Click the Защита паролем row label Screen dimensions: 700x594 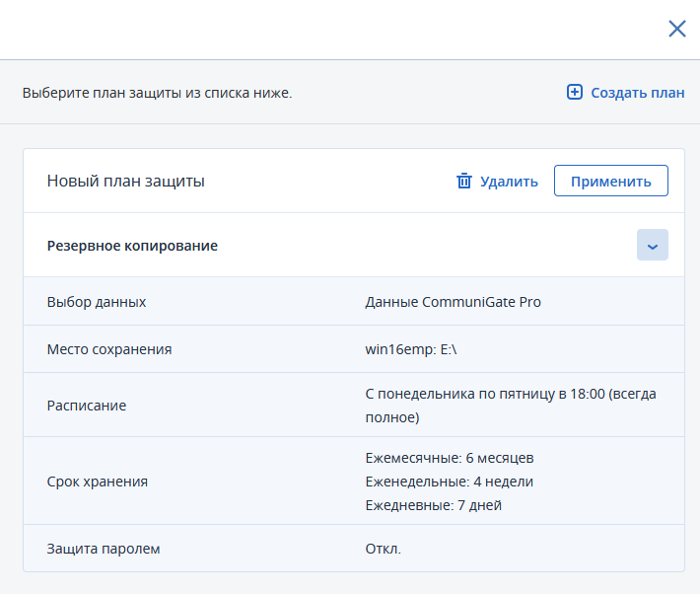pos(103,549)
